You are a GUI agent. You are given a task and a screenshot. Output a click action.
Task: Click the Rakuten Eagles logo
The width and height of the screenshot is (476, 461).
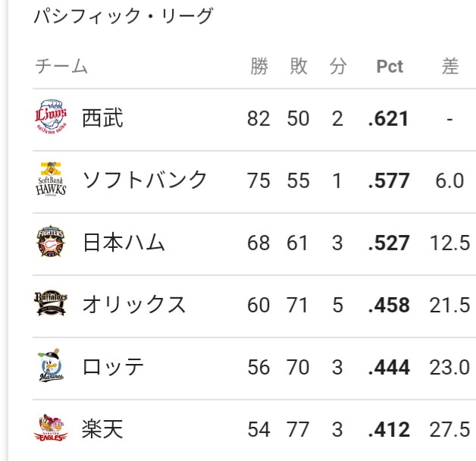(x=51, y=428)
